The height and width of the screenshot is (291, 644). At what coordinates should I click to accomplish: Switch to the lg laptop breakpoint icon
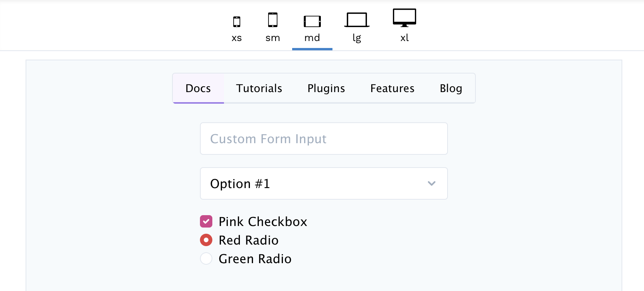pos(357,20)
